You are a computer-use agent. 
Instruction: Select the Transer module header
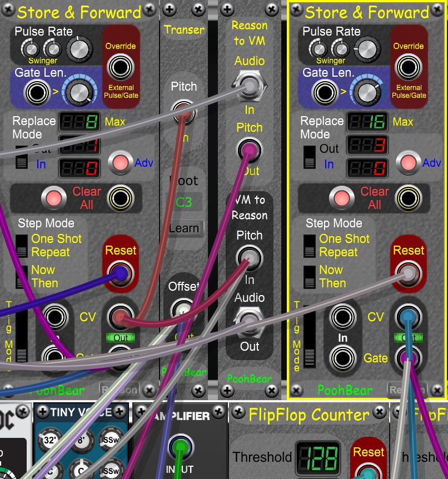click(184, 30)
